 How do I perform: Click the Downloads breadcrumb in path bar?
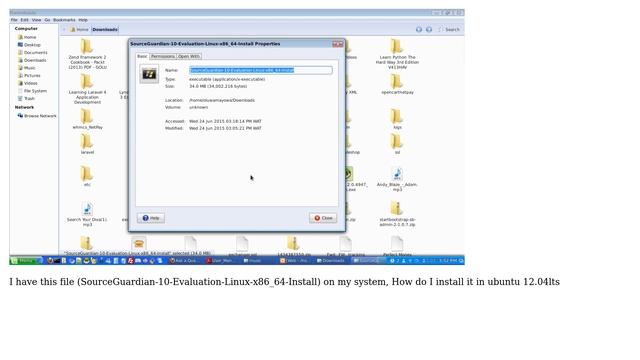[105, 30]
